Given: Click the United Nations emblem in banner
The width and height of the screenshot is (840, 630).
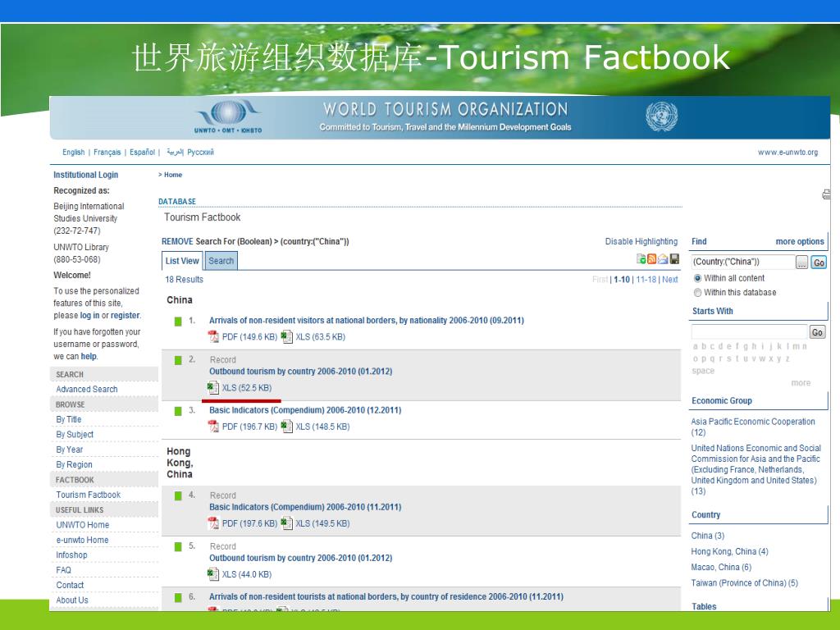Looking at the screenshot, I should 662,116.
